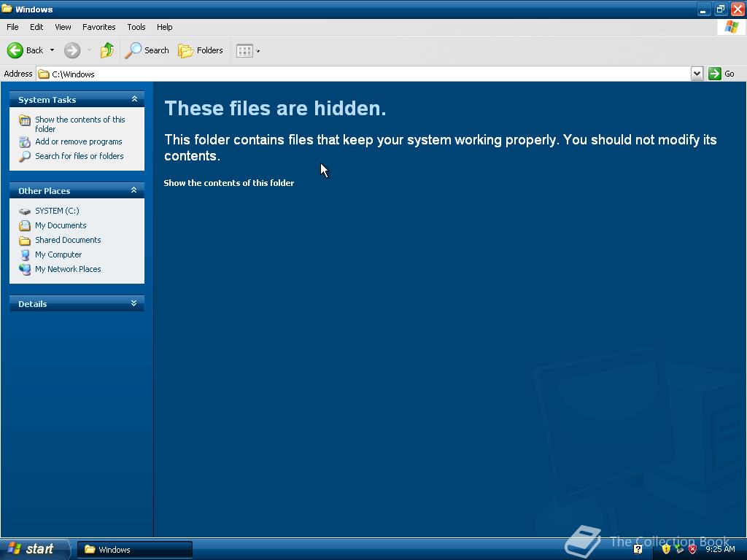Click the magnifier icon beside Search for files

tap(25, 156)
